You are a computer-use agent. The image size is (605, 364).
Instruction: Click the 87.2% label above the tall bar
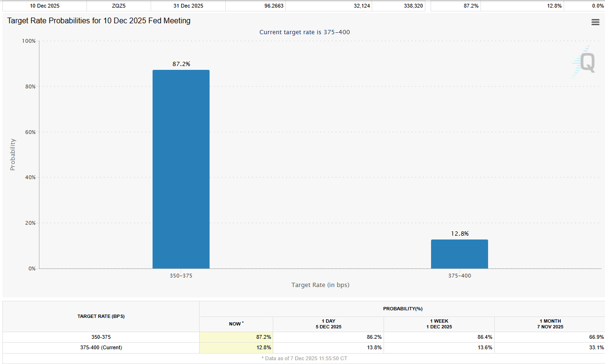pos(181,63)
